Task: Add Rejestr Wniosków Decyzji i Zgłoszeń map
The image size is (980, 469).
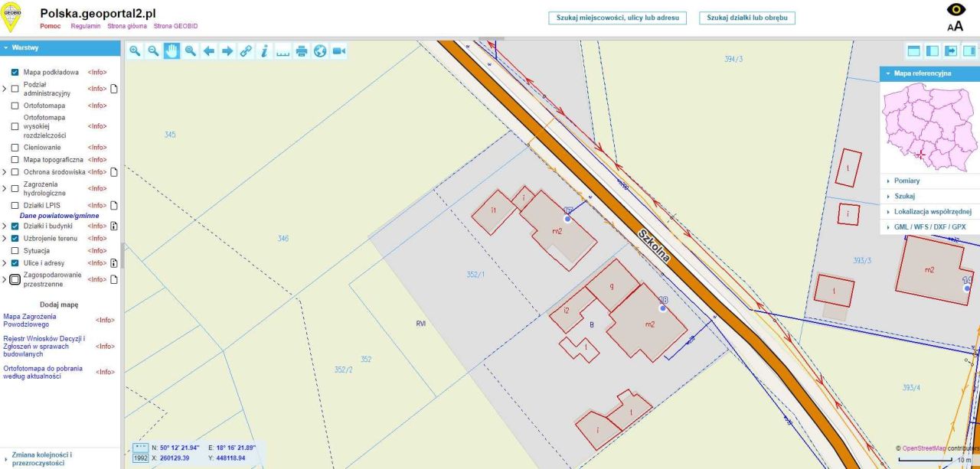Action: point(44,347)
